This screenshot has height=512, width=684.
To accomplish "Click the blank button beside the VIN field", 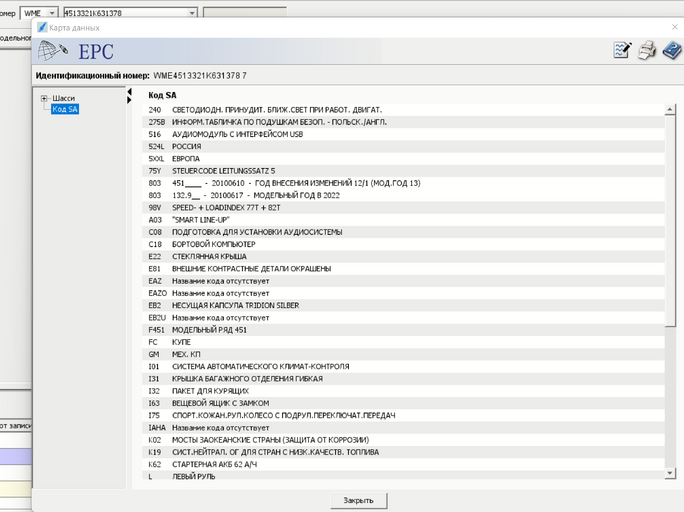I will [x=244, y=13].
